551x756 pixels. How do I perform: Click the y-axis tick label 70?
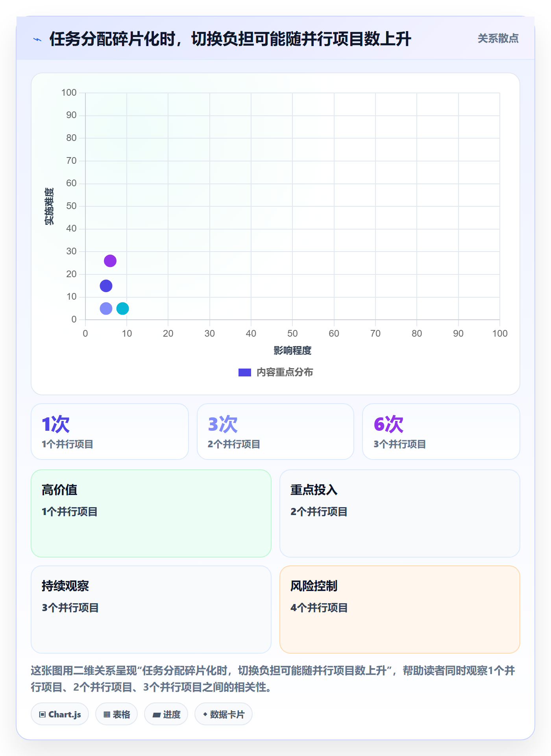[x=71, y=161]
